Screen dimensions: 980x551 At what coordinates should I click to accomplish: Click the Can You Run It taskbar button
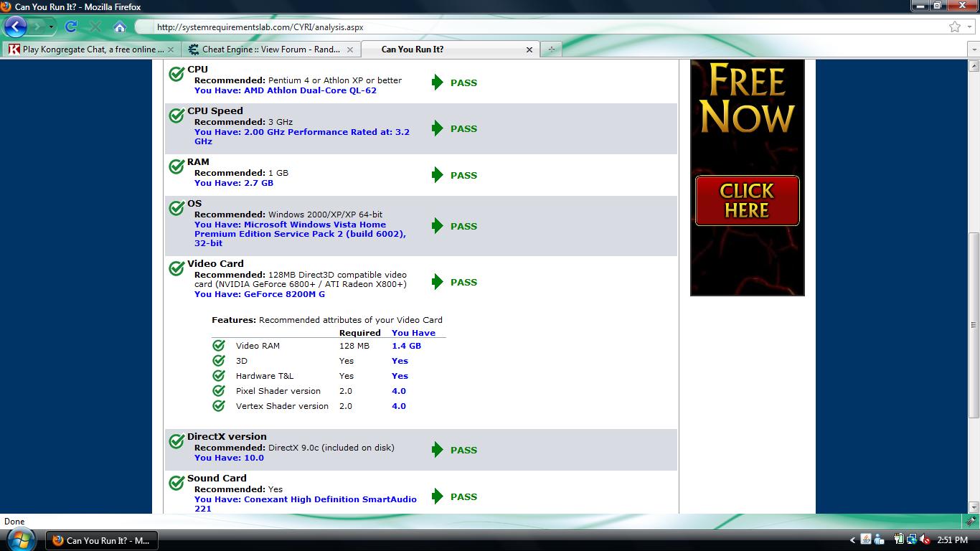click(x=102, y=540)
